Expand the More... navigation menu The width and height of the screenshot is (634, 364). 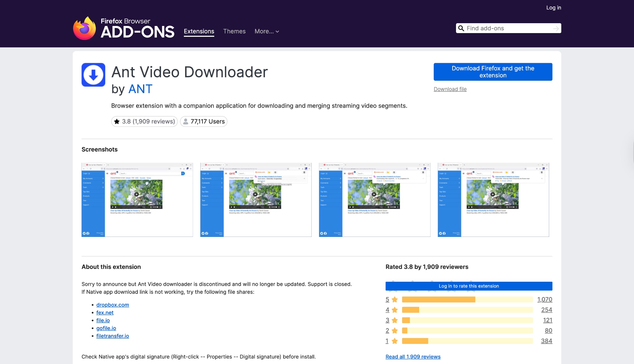coord(267,31)
